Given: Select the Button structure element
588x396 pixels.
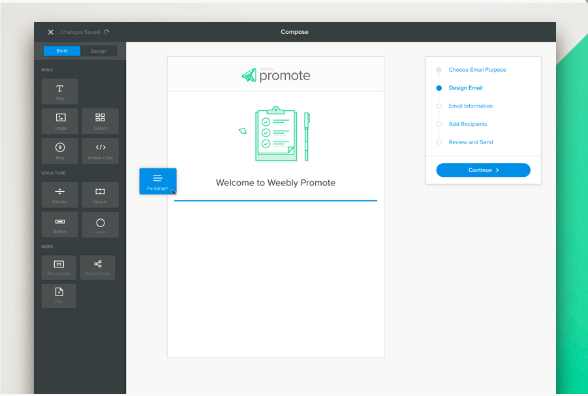Looking at the screenshot, I should click(60, 224).
